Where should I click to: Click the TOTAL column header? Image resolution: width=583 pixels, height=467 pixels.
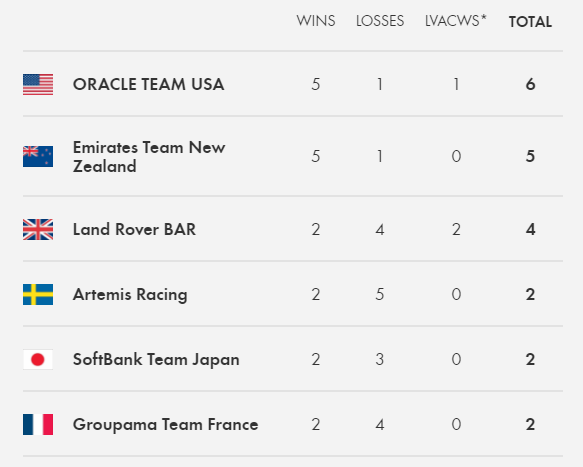pos(530,22)
